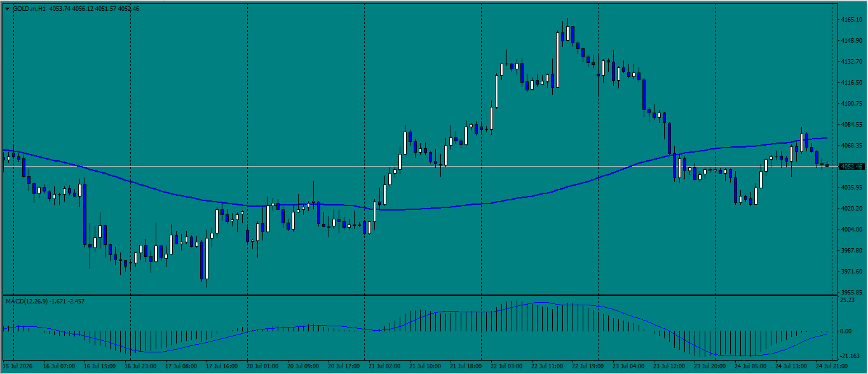Select the 16 Jul 07:00 time label
Screen dimensions: 868x374
[60, 367]
